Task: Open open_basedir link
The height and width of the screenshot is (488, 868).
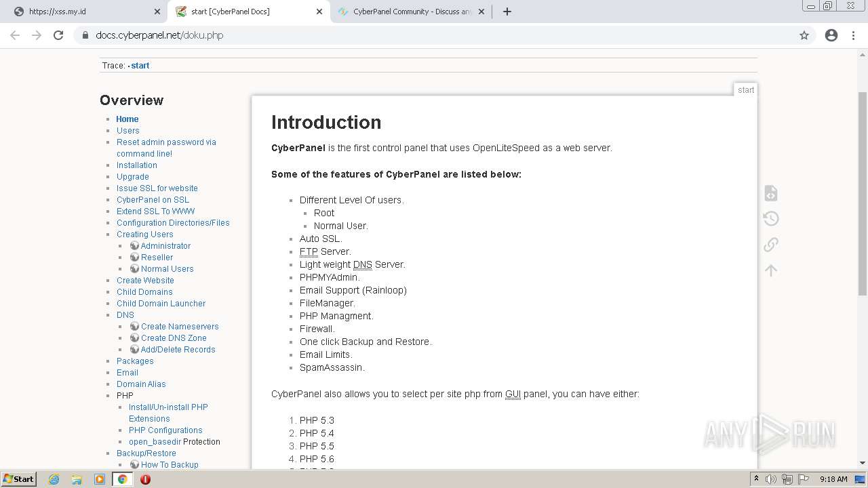Action: 155,442
